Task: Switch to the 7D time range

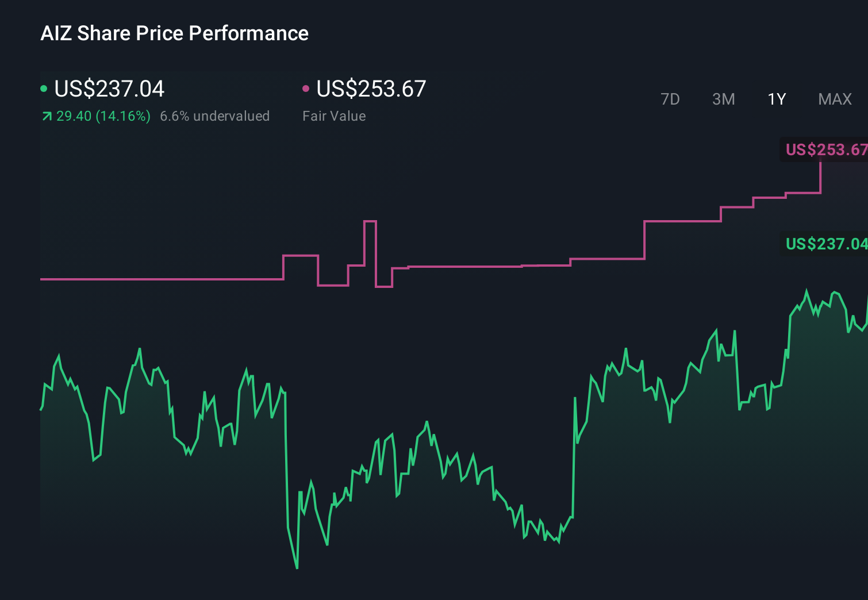Action: click(671, 99)
